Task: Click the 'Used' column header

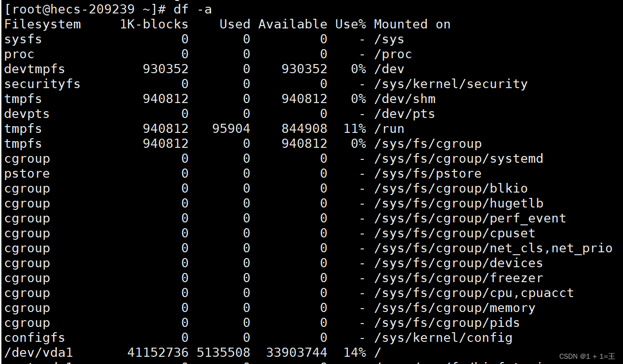Action: pyautogui.click(x=235, y=24)
